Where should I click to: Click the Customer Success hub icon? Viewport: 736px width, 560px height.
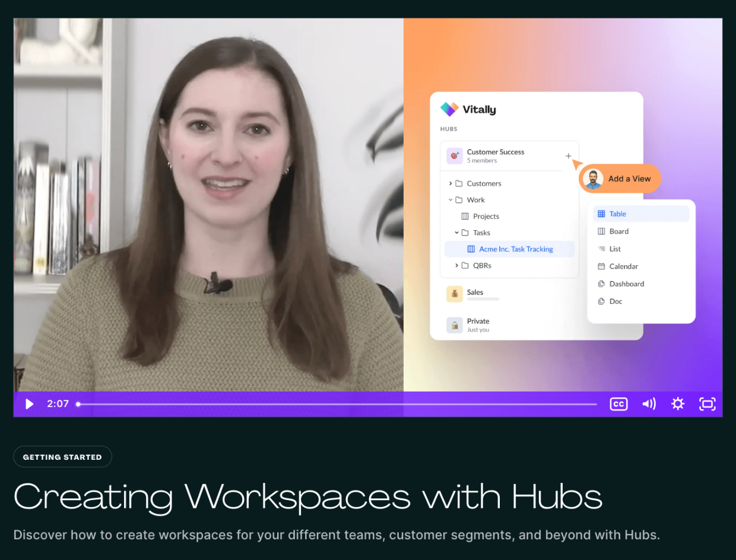coord(454,156)
